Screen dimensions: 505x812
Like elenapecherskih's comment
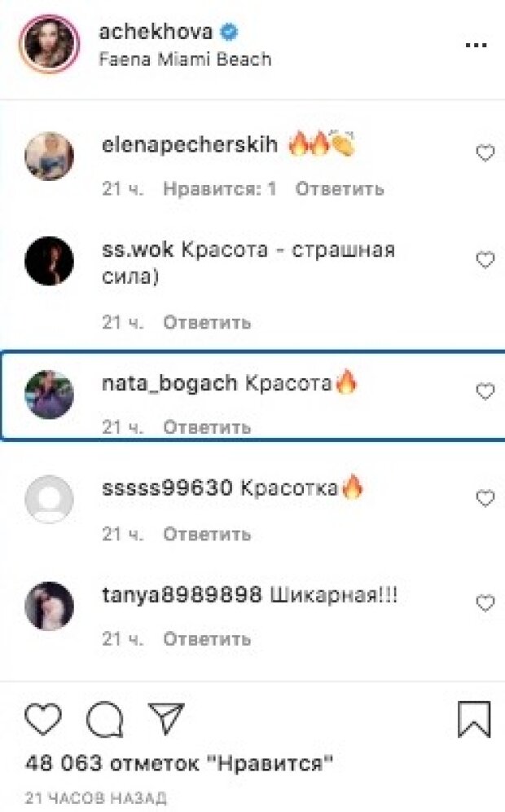pyautogui.click(x=485, y=152)
